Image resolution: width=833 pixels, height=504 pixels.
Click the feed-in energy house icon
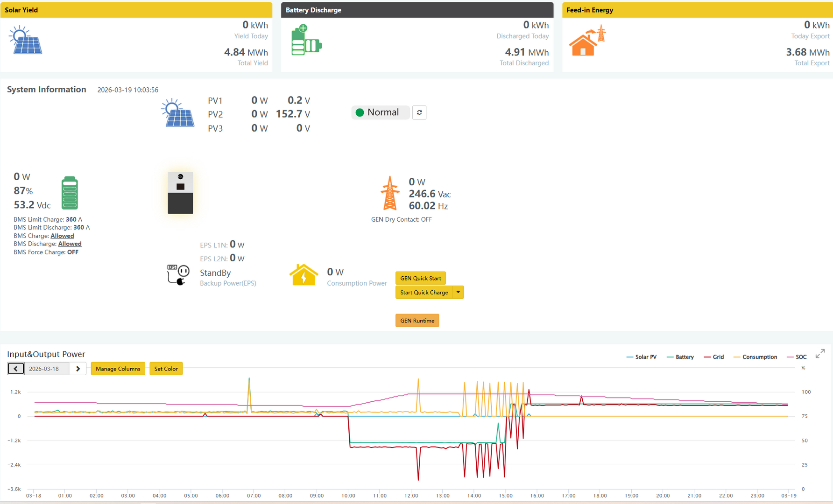tap(587, 41)
